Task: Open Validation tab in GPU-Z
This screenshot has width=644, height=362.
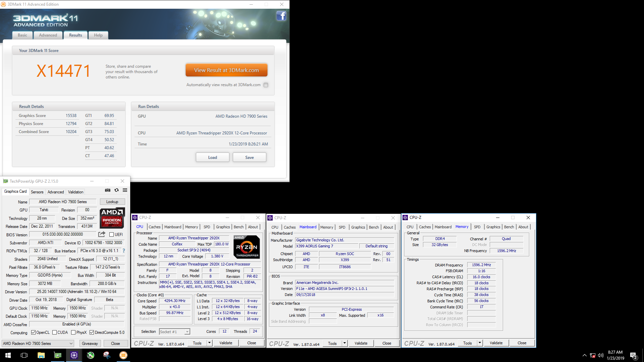Action: click(75, 192)
